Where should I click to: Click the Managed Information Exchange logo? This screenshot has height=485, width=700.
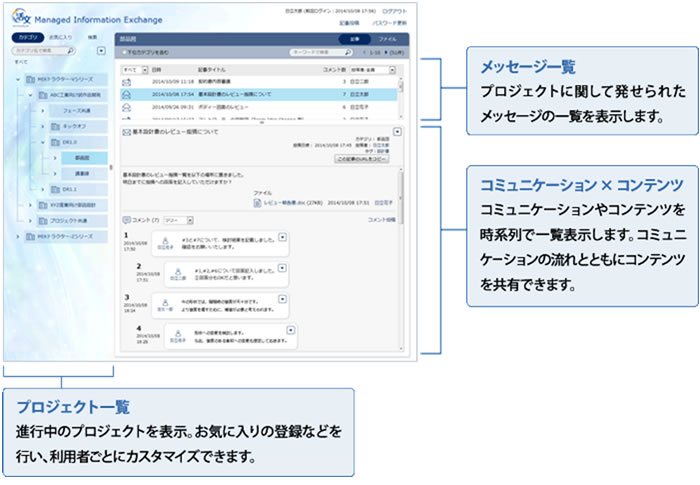click(18, 16)
